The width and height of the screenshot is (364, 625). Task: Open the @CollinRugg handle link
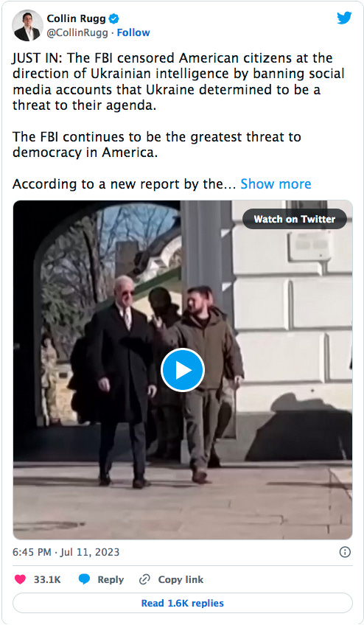tap(77, 32)
